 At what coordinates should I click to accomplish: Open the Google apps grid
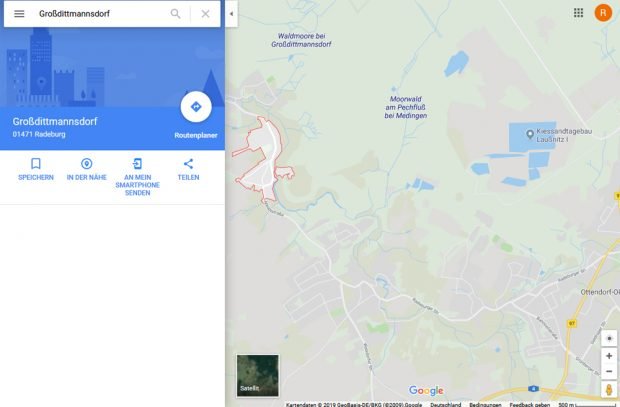(578, 13)
